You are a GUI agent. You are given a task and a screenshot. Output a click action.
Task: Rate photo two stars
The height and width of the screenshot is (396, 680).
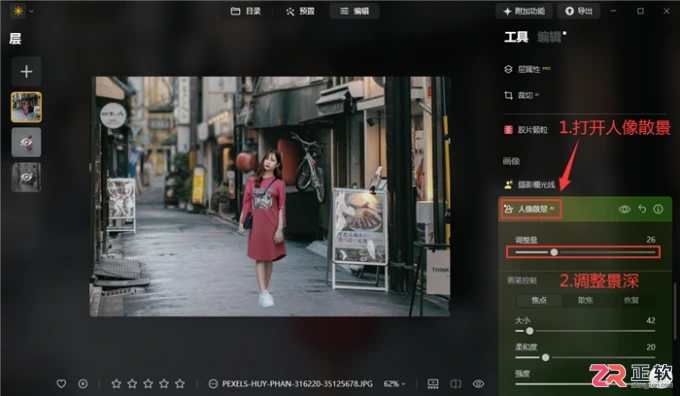pos(132,384)
